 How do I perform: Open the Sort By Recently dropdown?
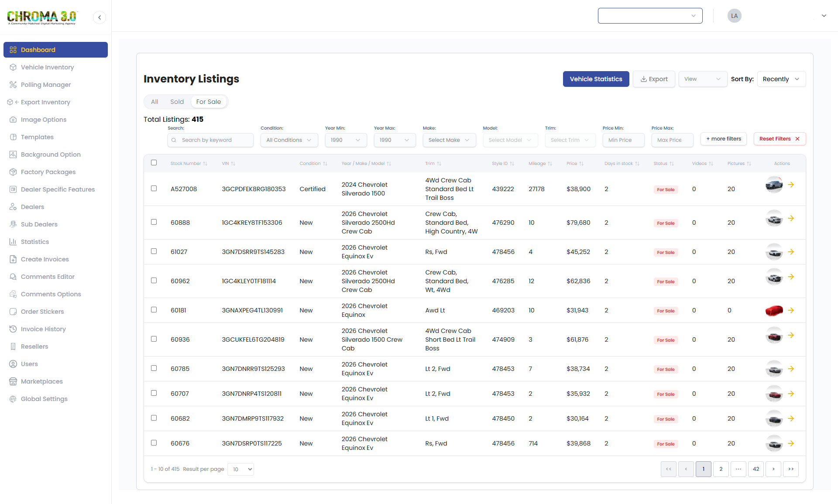(x=781, y=79)
